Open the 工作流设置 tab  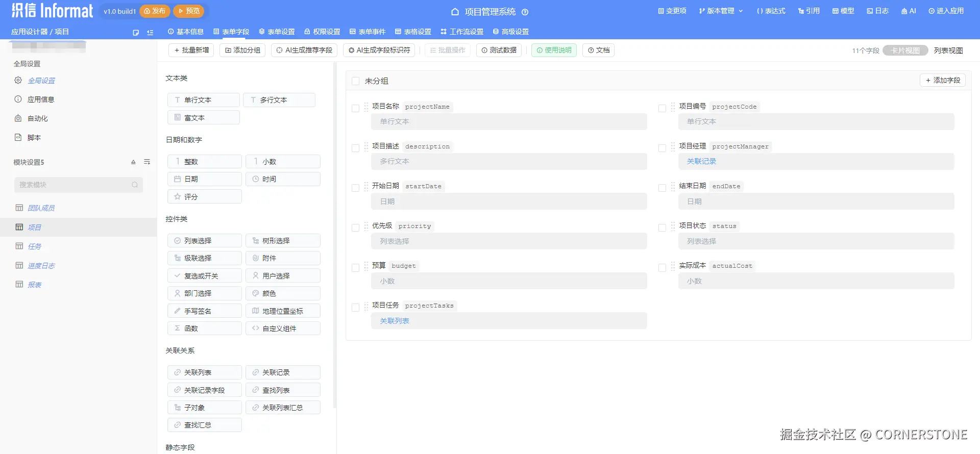(x=462, y=32)
